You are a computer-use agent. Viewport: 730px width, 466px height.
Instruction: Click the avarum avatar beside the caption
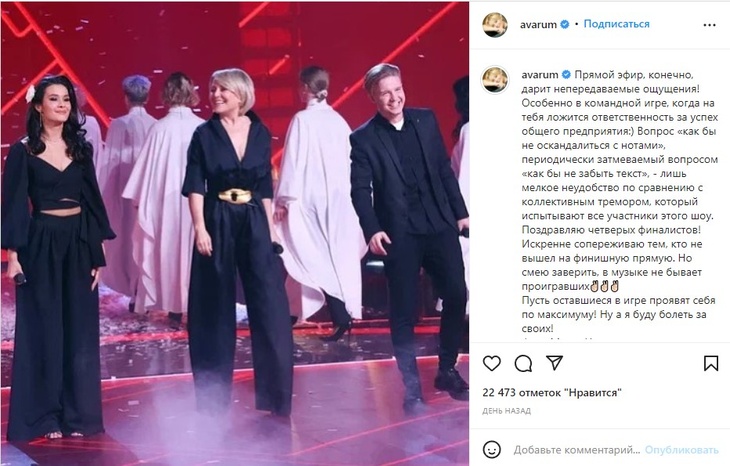pyautogui.click(x=494, y=79)
